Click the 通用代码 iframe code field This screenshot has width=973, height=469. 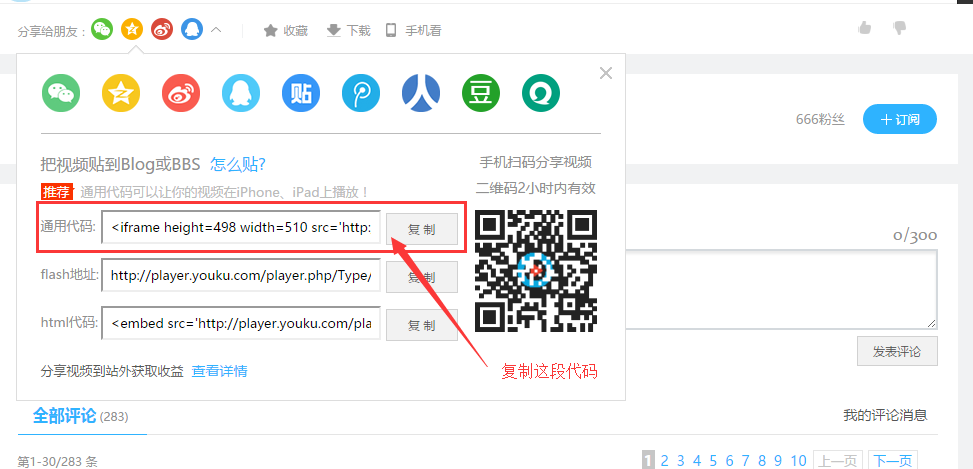[241, 227]
